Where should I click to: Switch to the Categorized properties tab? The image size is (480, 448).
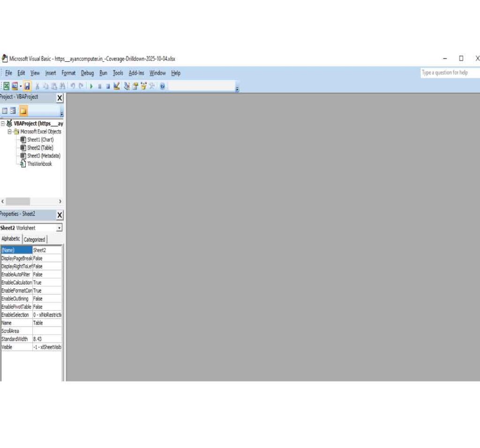tap(35, 239)
